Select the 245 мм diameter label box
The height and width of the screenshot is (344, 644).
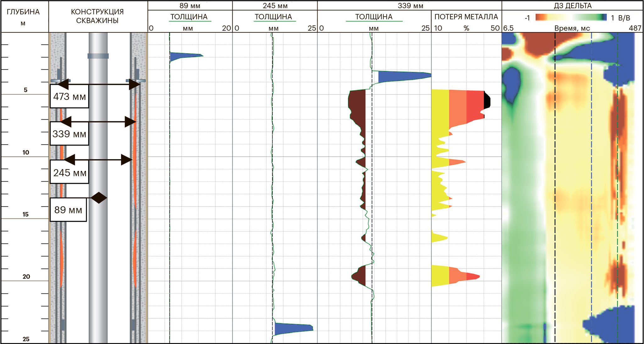tap(69, 172)
